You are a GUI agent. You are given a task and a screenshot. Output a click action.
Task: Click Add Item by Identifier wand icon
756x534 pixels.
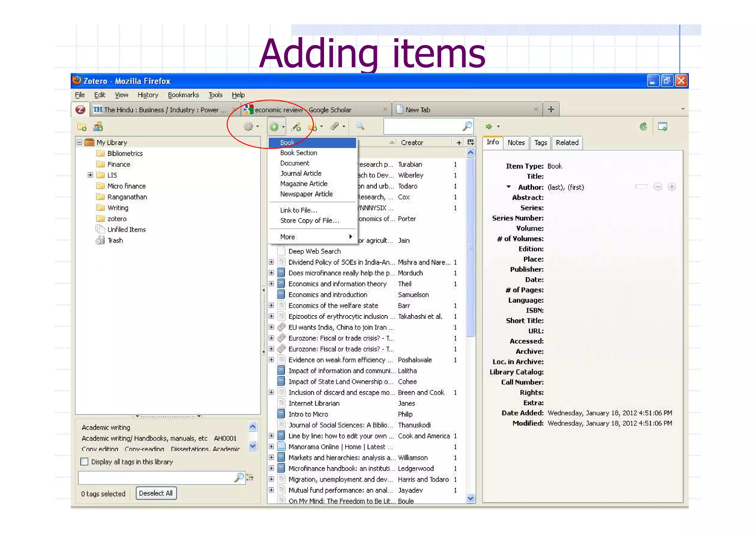(x=296, y=127)
